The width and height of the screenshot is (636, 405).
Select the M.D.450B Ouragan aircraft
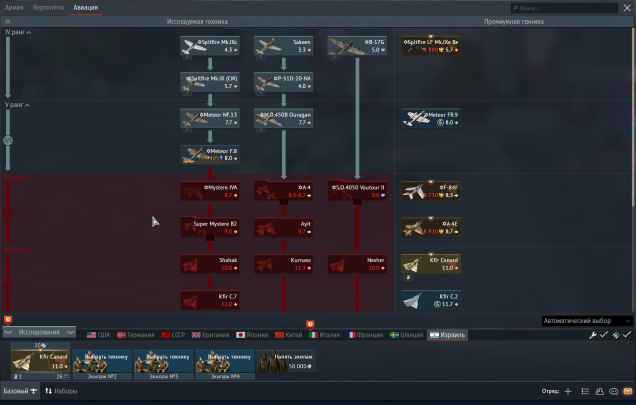(x=283, y=118)
